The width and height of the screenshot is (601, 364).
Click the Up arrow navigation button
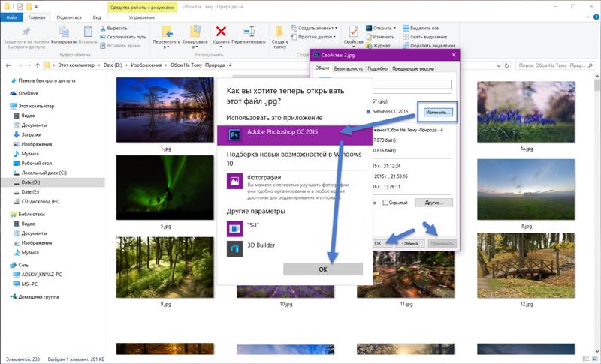(37, 65)
